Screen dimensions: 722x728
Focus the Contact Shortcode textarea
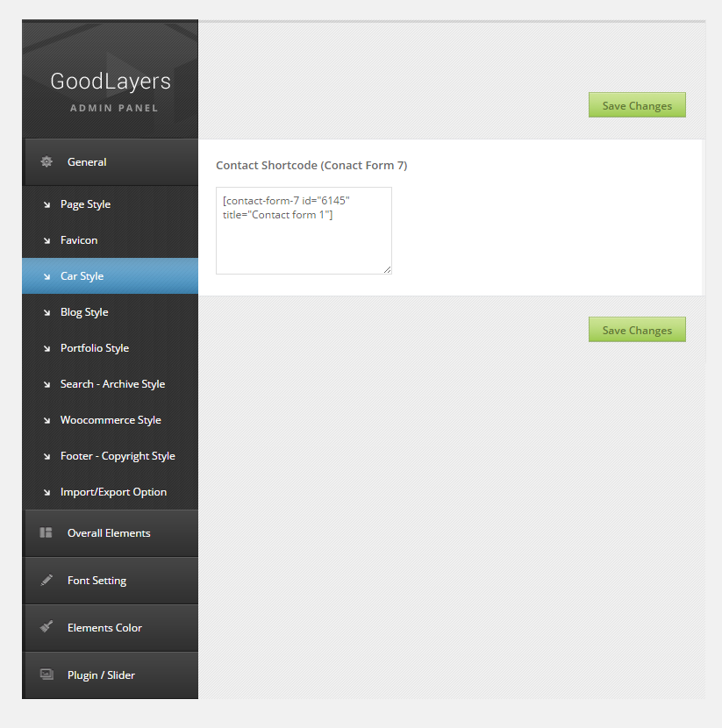click(x=304, y=231)
